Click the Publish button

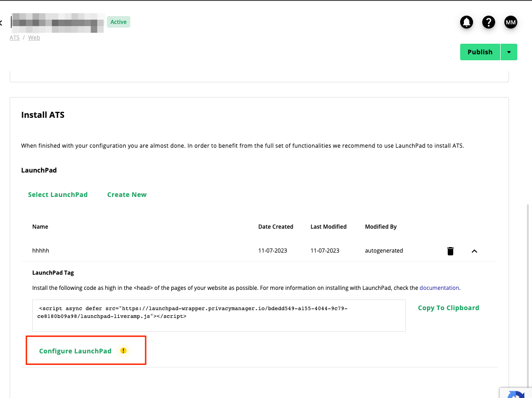(x=480, y=52)
